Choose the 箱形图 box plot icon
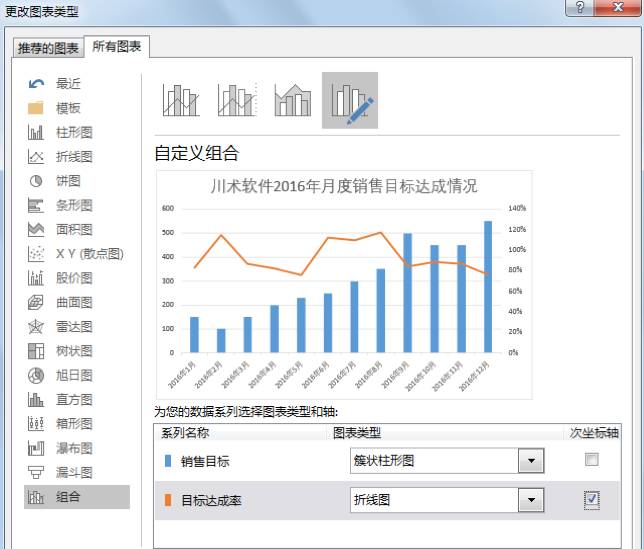Screen dimensions: 644x549 [36, 424]
